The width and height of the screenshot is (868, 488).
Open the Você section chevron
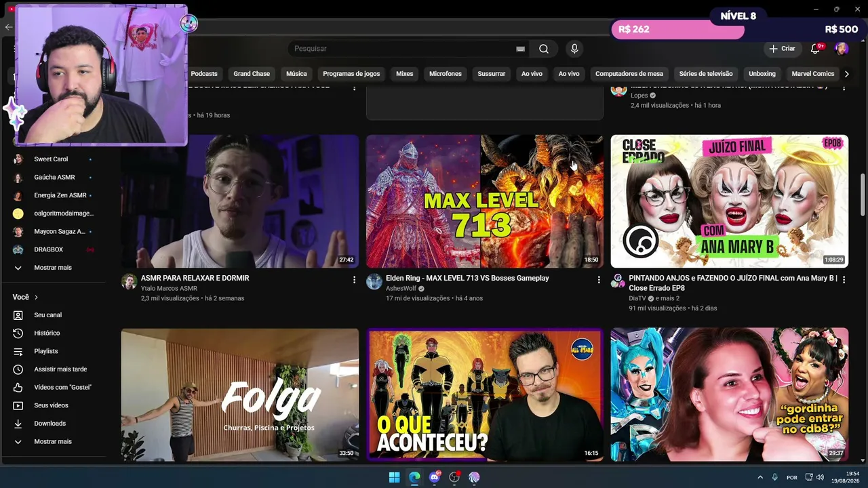(x=36, y=298)
